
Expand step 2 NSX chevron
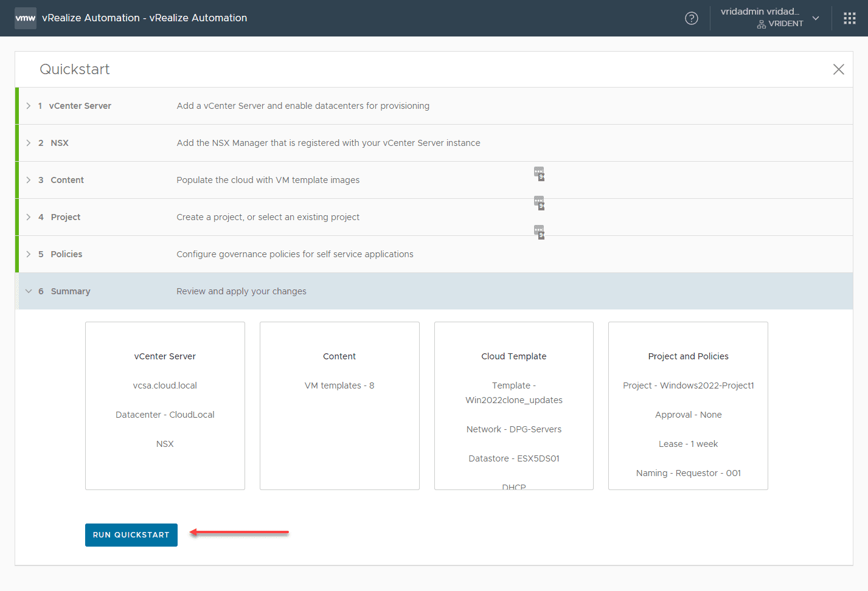[x=29, y=143]
